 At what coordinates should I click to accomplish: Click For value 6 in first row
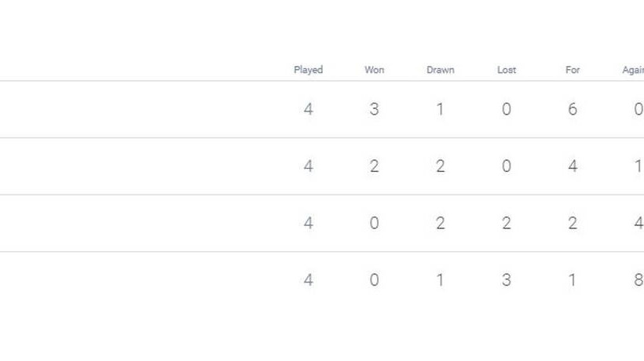(573, 109)
